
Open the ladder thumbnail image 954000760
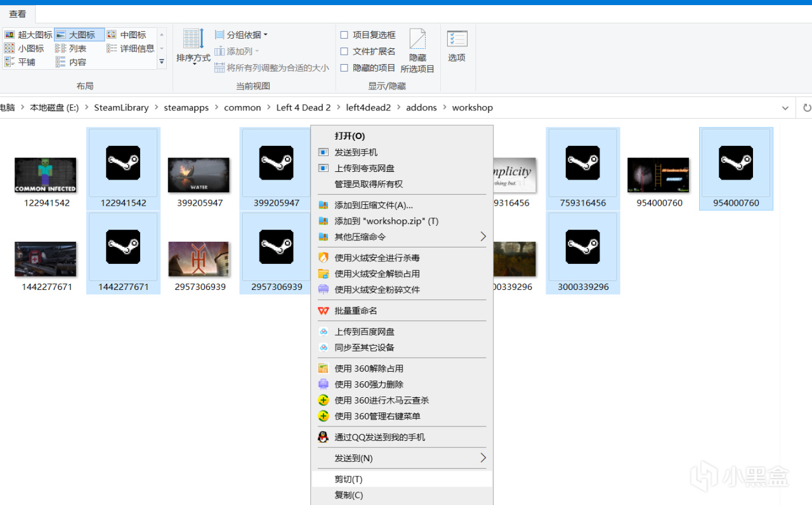[x=658, y=175]
